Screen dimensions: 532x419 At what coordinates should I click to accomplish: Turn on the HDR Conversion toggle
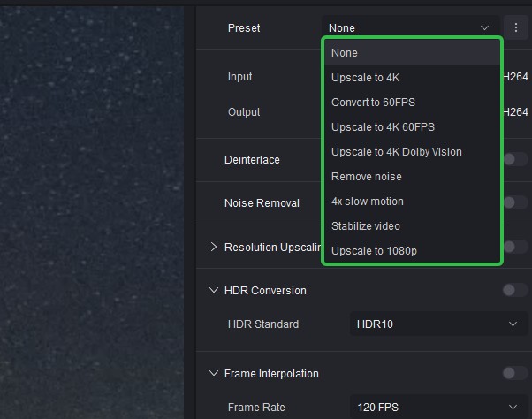[513, 290]
